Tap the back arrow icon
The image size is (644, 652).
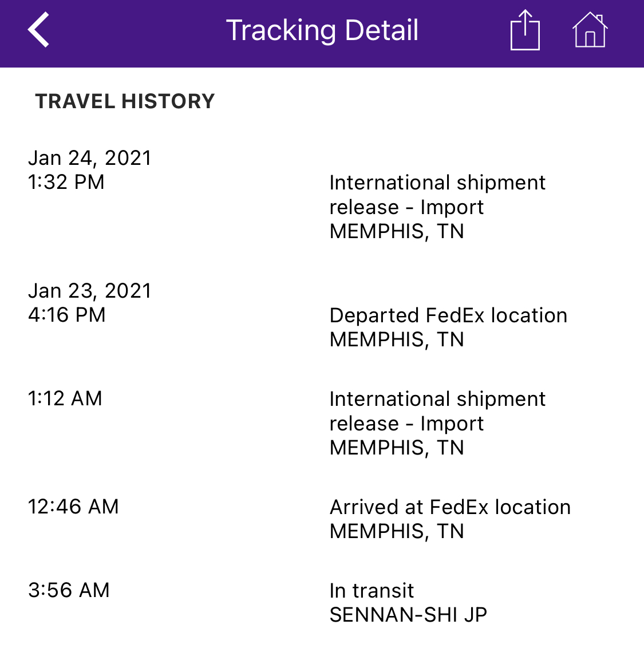click(x=39, y=30)
